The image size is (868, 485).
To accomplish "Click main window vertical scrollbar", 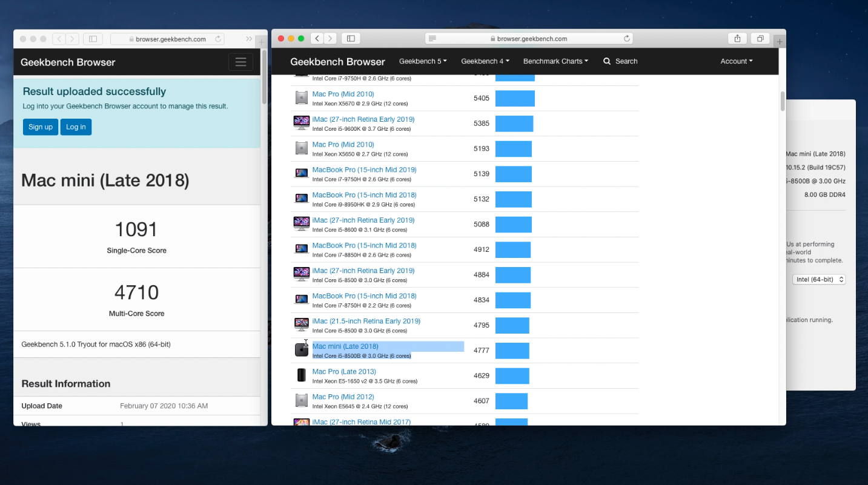I will click(x=783, y=101).
